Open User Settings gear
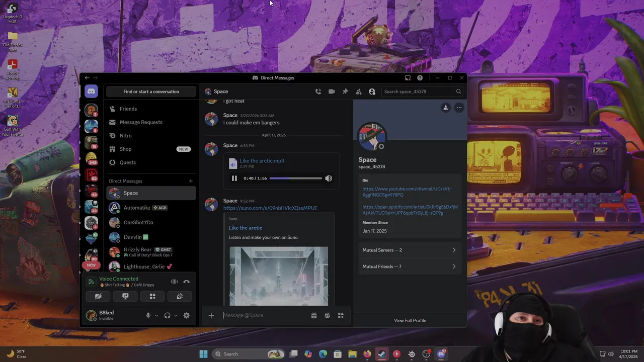 187,316
